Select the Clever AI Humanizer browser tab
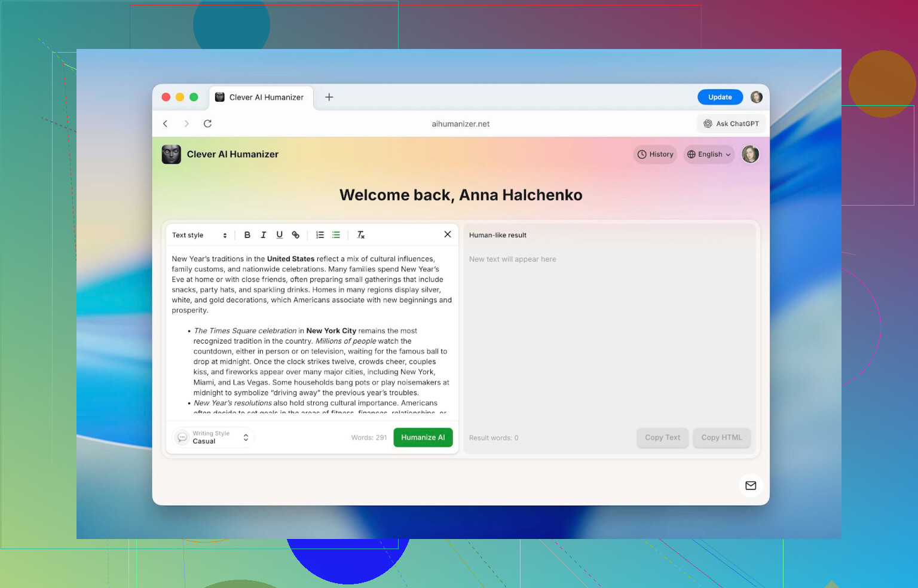Viewport: 918px width, 588px height. pos(260,97)
